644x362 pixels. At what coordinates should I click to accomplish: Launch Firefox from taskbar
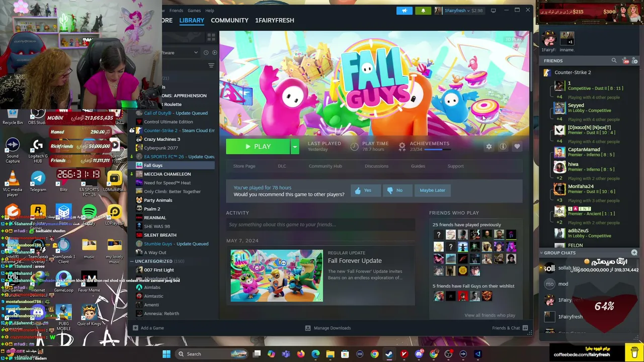click(301, 354)
